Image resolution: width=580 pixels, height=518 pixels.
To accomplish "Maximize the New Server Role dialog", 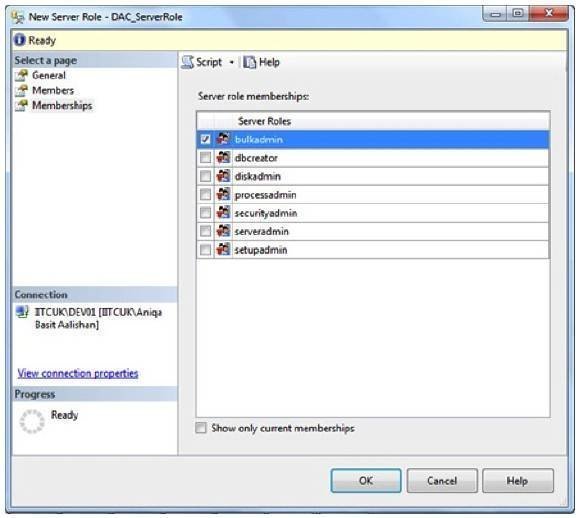I will coord(519,13).
